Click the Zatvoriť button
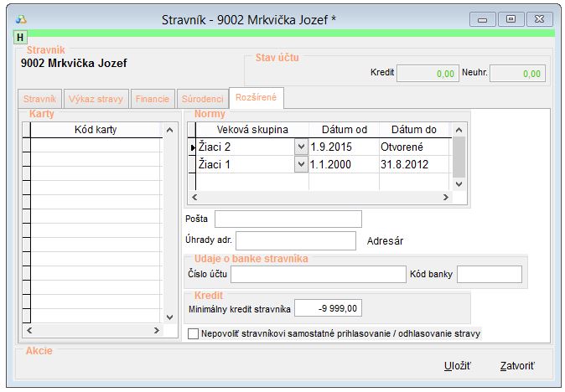 point(516,367)
